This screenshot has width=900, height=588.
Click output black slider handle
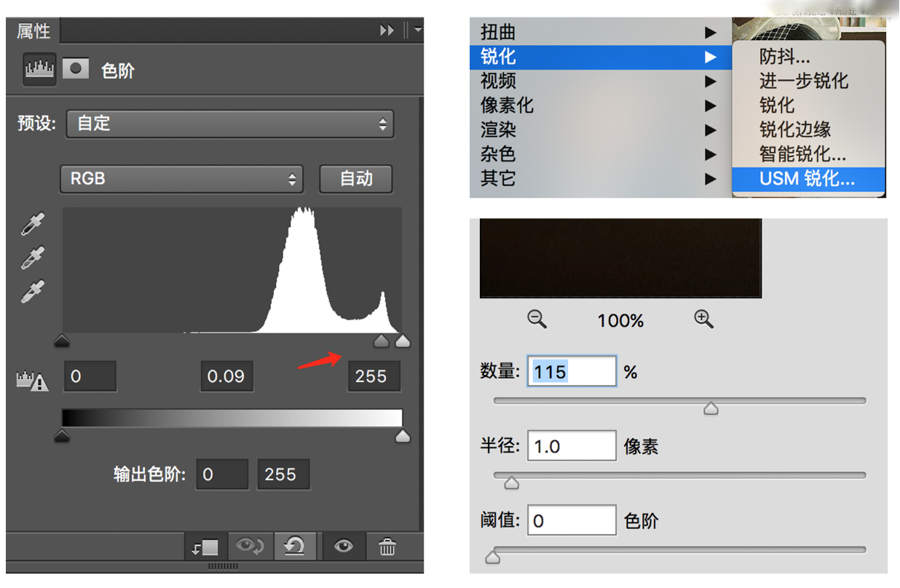tap(62, 436)
